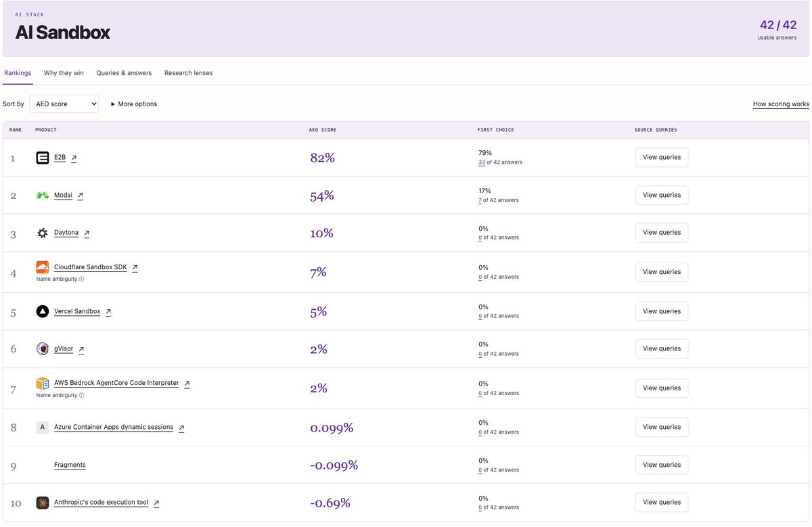View queries for Azure Container Apps
The image size is (812, 527).
(x=662, y=427)
